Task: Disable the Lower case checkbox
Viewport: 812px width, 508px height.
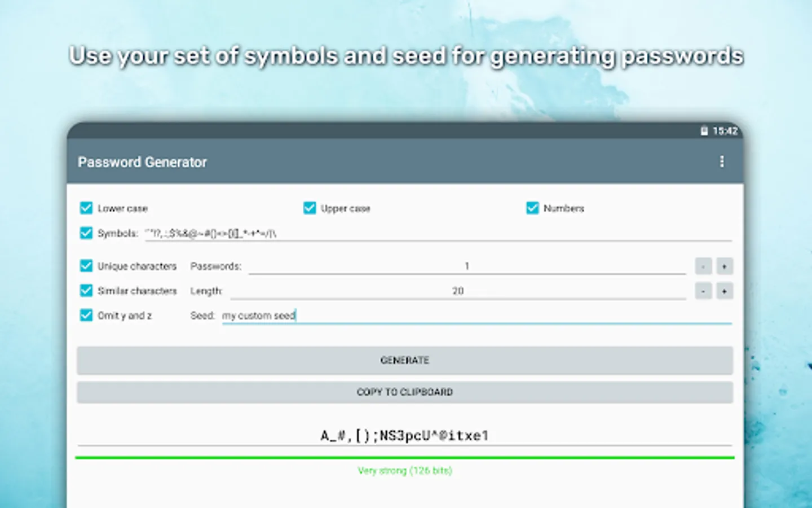Action: tap(86, 208)
